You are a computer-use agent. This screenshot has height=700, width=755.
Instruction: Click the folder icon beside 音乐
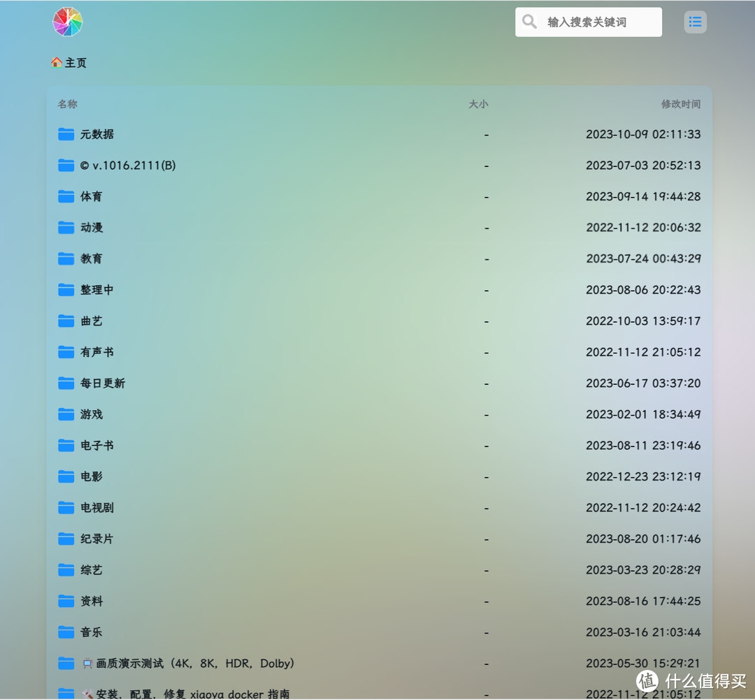tap(66, 632)
